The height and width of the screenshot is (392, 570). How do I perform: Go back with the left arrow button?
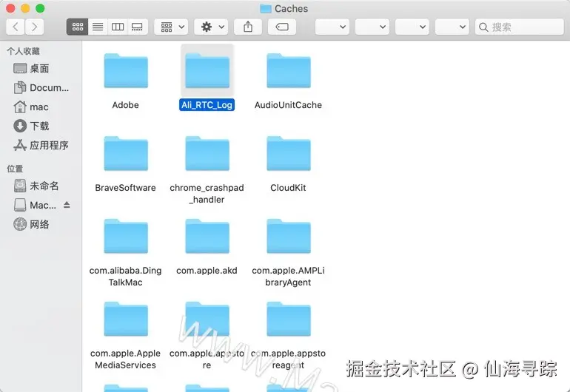click(x=16, y=27)
